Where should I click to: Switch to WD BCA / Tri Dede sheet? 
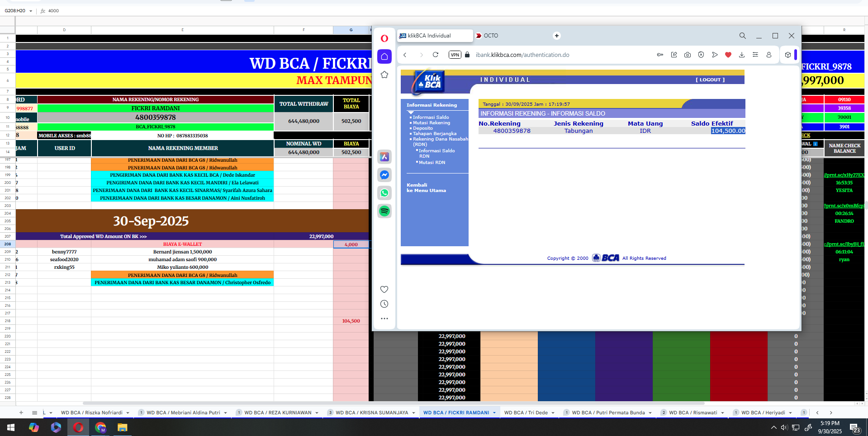[x=526, y=413]
